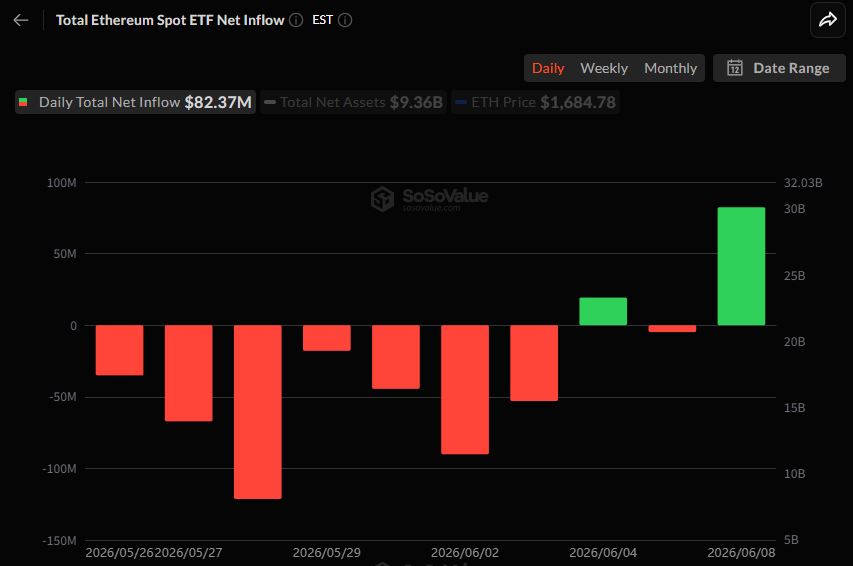
Task: Click the EST timezone label
Action: coord(322,20)
